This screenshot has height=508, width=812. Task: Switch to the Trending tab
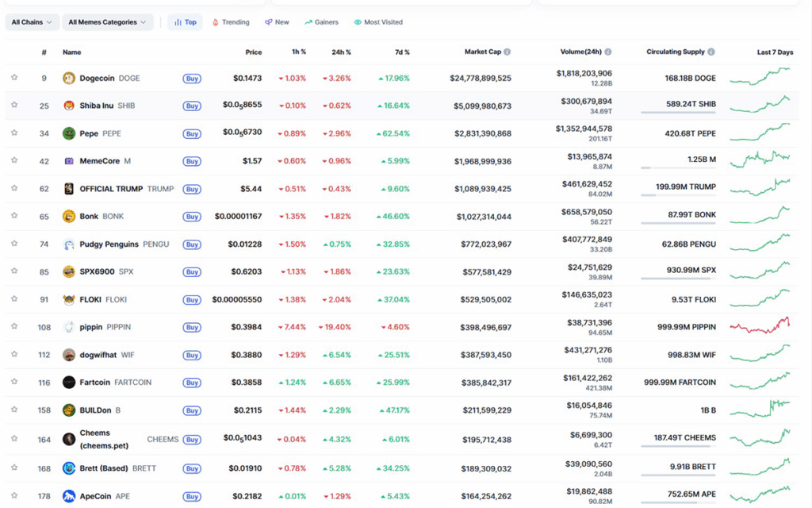(231, 22)
